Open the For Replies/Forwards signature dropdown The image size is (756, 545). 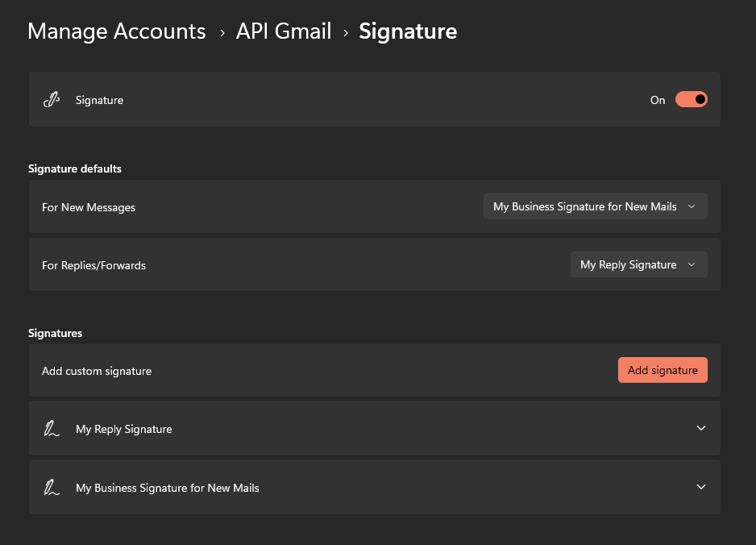[638, 264]
